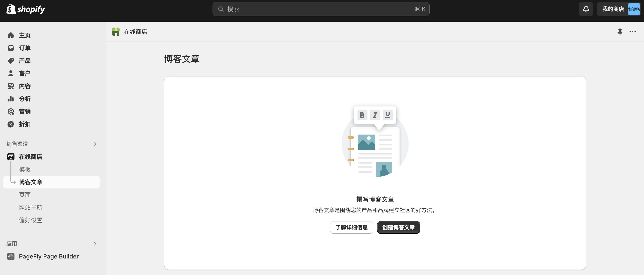Click the 撰写博客文章 heading
This screenshot has width=644, height=275.
point(375,199)
